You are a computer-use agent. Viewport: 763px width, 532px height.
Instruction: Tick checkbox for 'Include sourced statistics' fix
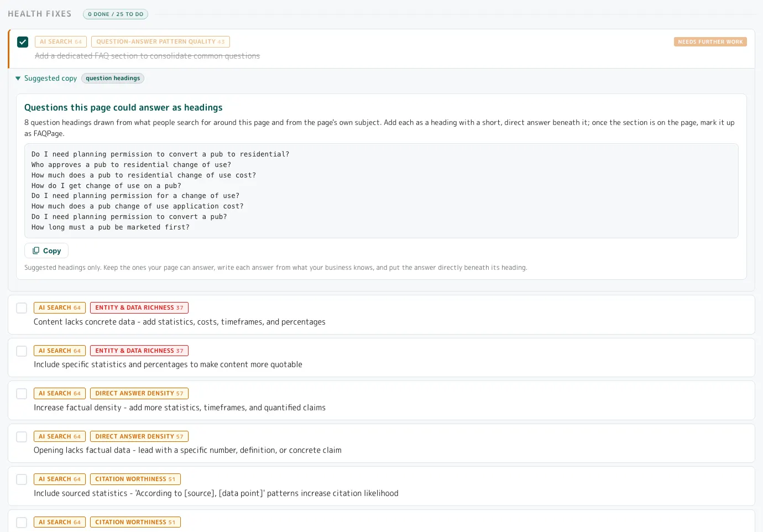(22, 479)
